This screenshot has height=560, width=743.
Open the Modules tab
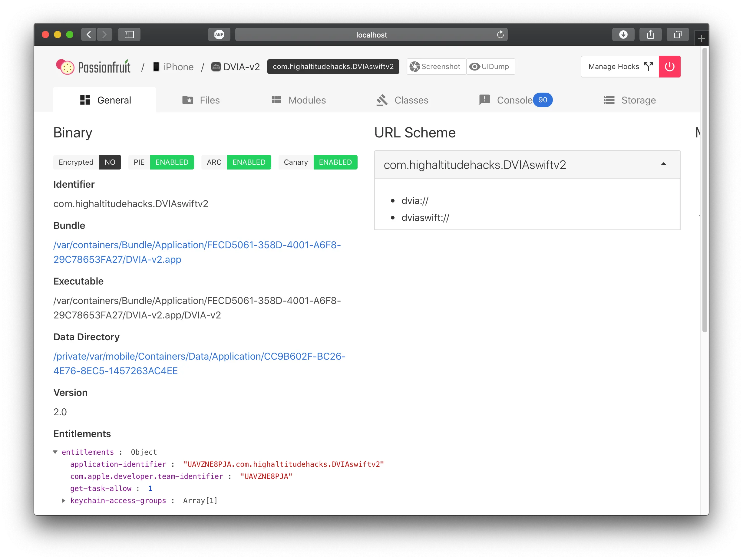[299, 100]
